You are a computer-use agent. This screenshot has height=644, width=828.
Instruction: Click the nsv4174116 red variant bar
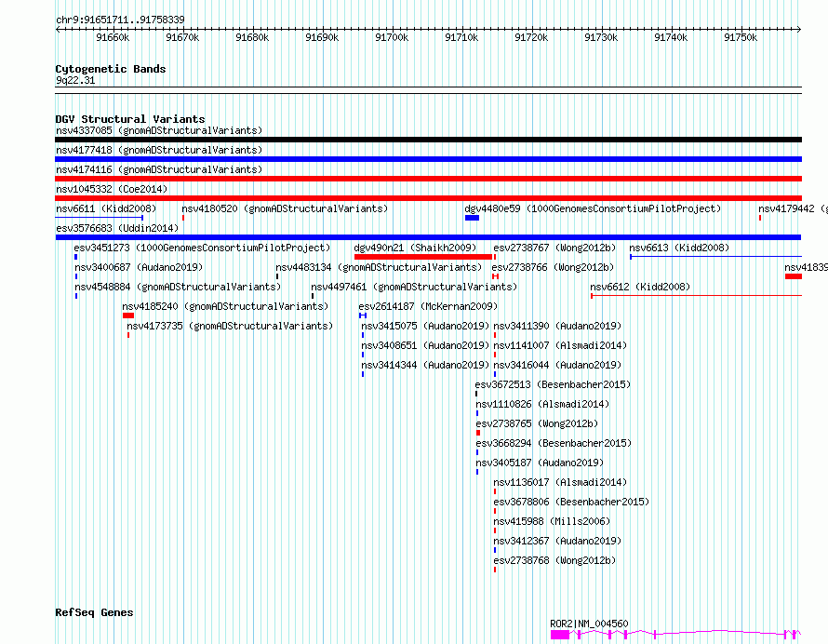coord(428,179)
